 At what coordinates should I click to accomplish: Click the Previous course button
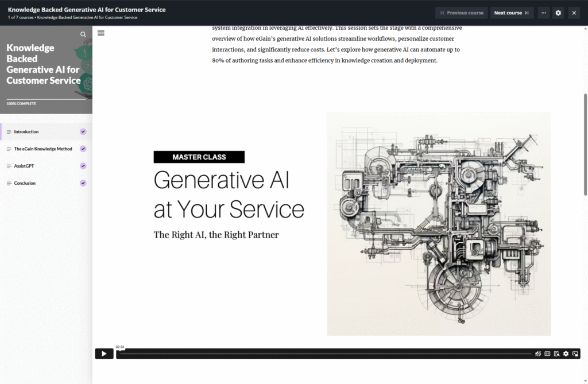[x=461, y=13]
